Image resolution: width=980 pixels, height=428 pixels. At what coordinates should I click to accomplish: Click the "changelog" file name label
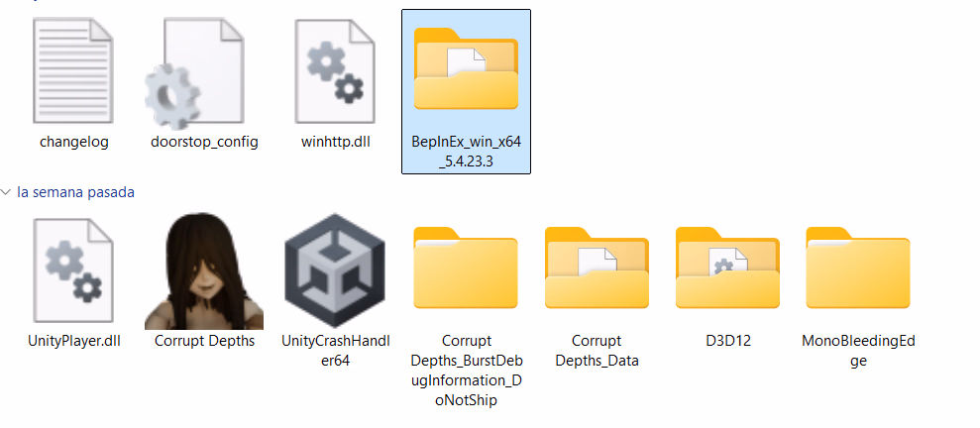pos(73,142)
